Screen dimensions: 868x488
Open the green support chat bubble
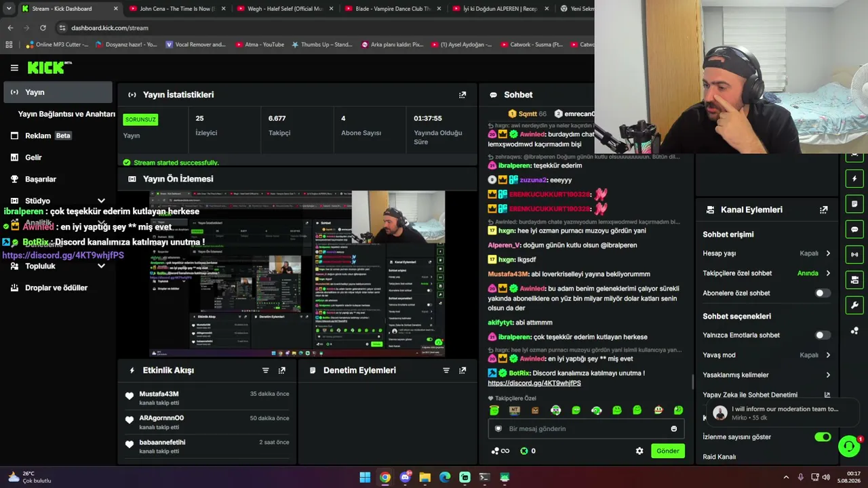pos(849,446)
